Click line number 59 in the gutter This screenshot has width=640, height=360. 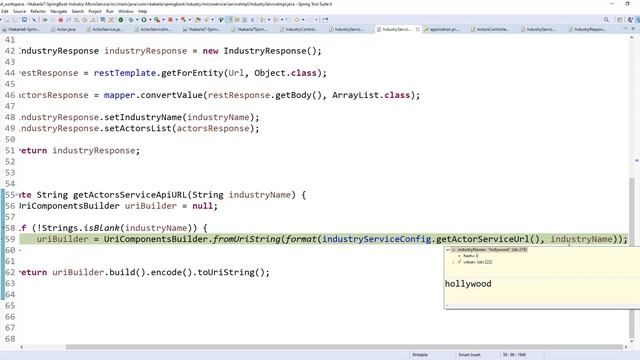pyautogui.click(x=10, y=239)
